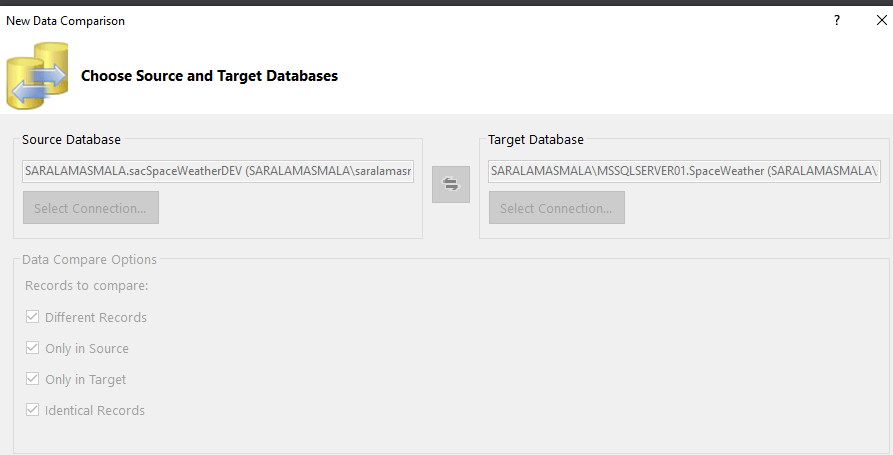This screenshot has height=455, width=893.
Task: Click the Choose Source and Target Databases heading
Action: point(209,76)
